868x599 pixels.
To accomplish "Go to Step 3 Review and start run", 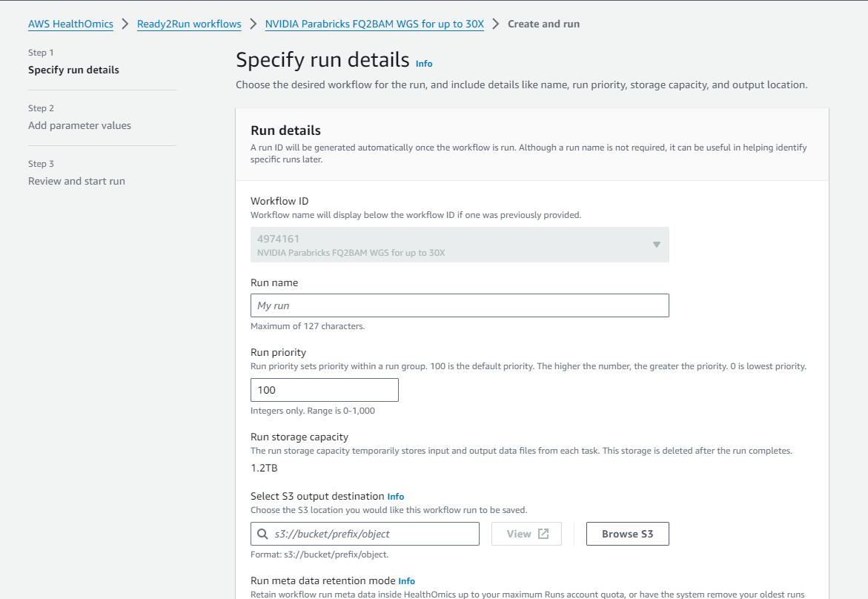I will tap(76, 181).
